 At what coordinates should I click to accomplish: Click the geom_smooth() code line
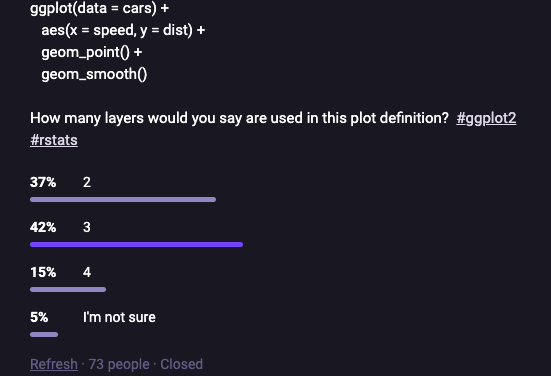click(94, 74)
